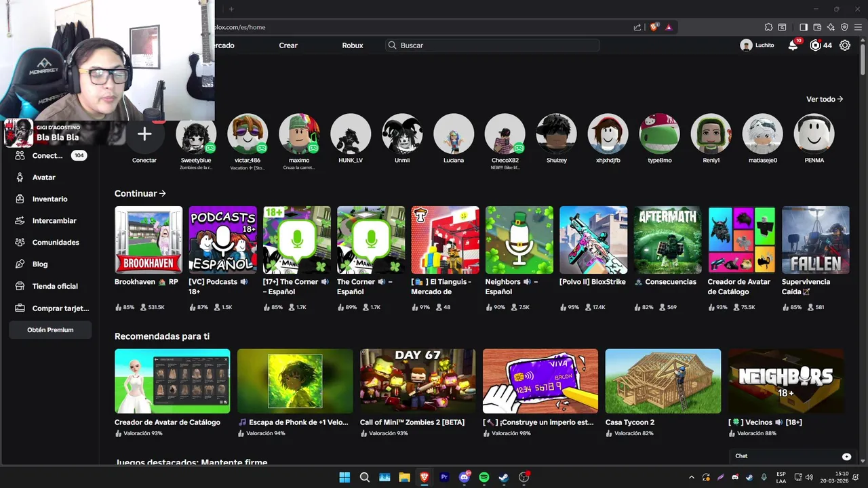Open the Leo AI sparkle icon
Viewport: 868px width, 488px height.
(x=831, y=27)
